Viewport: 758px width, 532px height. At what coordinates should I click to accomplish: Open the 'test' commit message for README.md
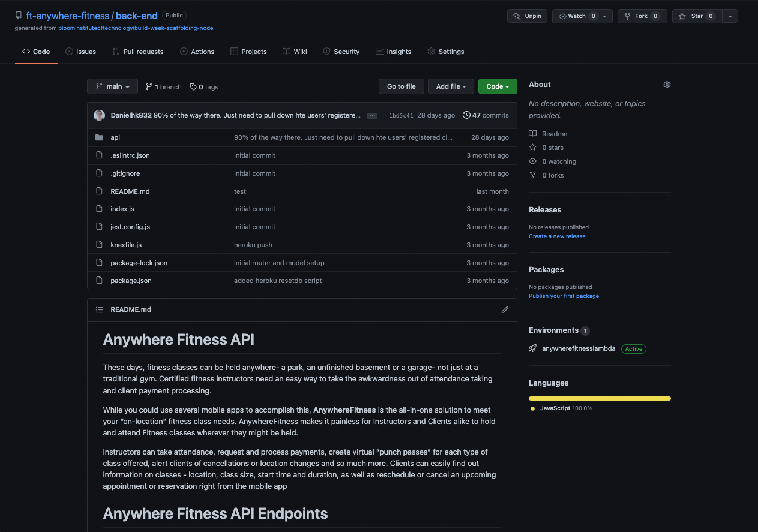tap(240, 191)
